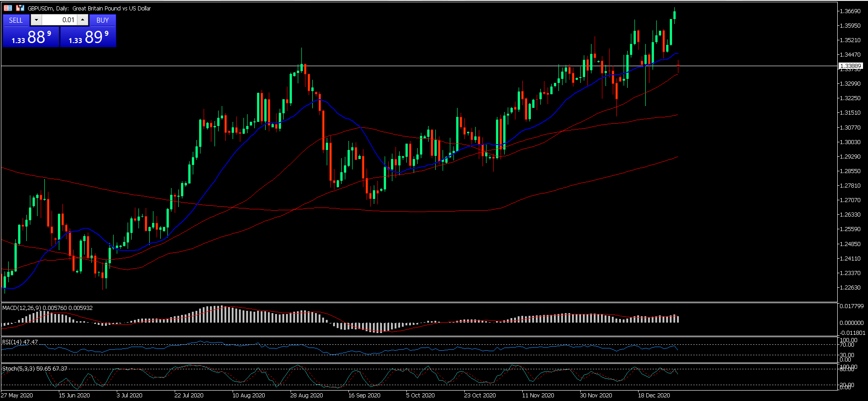Click the 1.26330 price scale value
This screenshot has height=401, width=868.
(850, 215)
